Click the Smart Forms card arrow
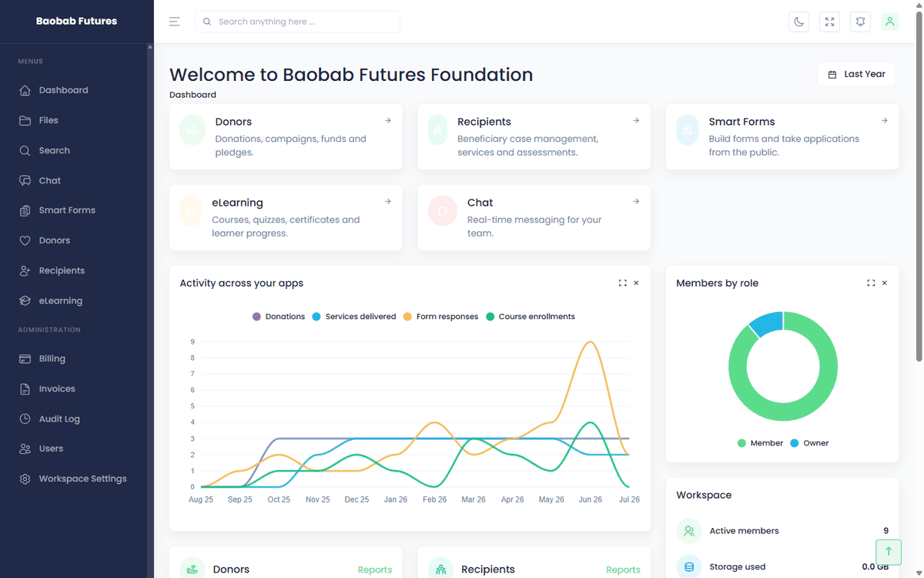Screen dimensions: 924x578 click(885, 120)
